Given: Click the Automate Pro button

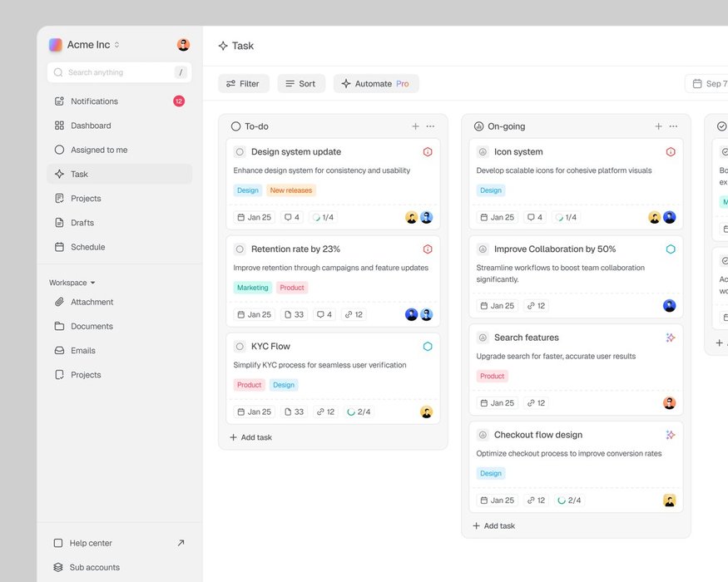Looking at the screenshot, I should click(375, 83).
